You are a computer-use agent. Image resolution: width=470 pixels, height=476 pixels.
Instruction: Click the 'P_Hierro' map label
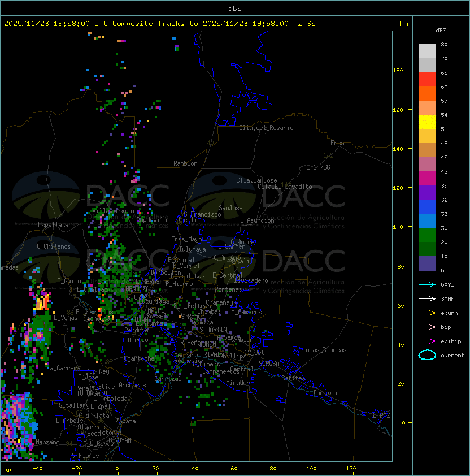click(179, 284)
